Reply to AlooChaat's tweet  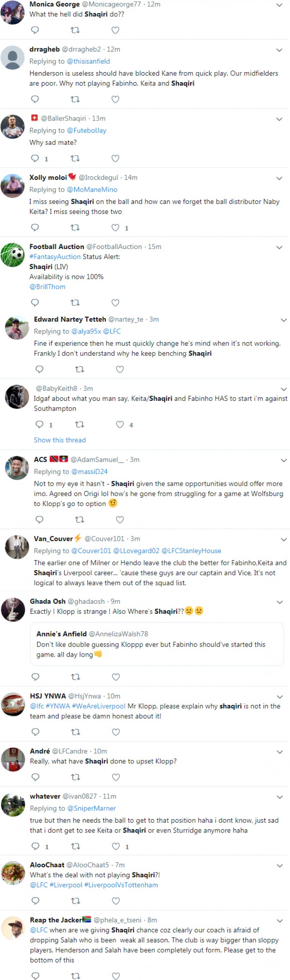(x=35, y=901)
